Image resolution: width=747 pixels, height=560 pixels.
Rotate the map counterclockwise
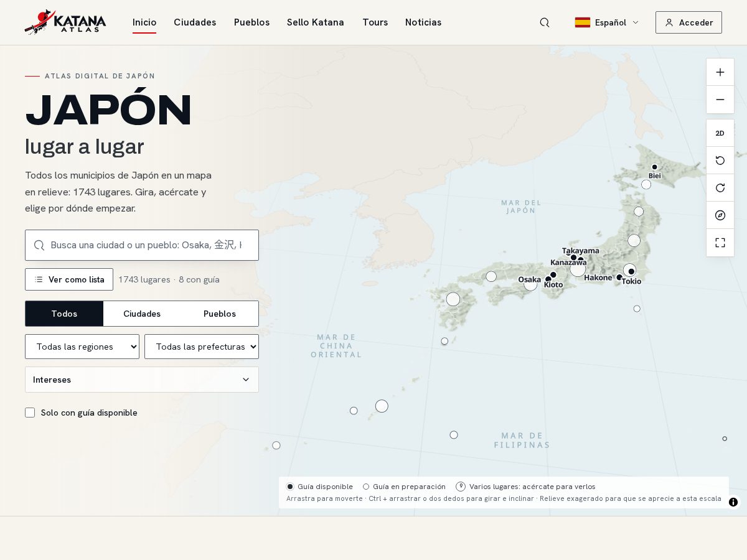(720, 161)
